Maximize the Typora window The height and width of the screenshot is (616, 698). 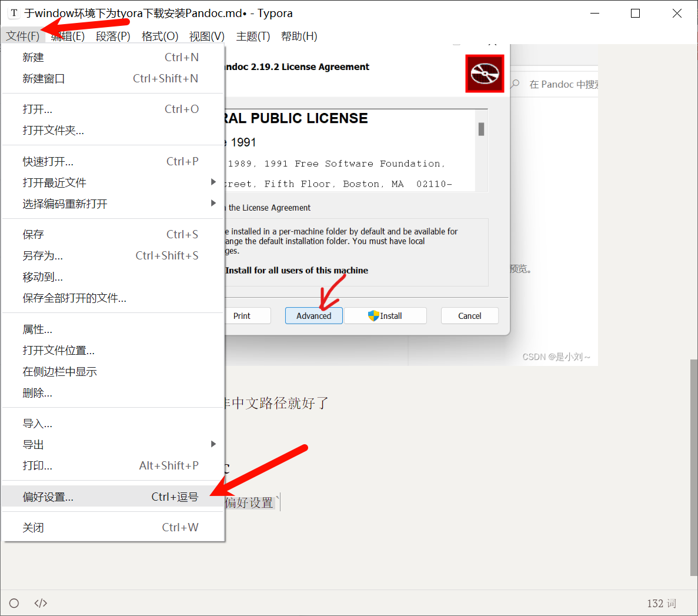[x=636, y=14]
